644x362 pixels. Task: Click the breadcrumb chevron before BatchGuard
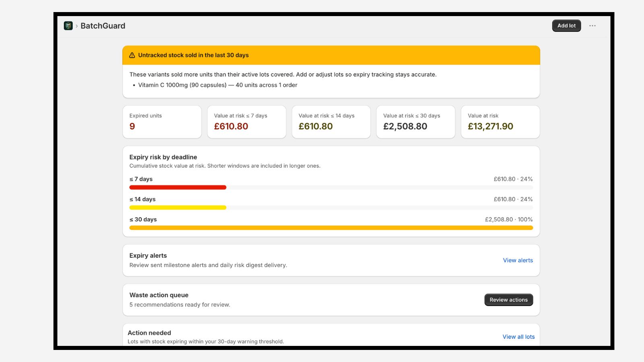76,26
